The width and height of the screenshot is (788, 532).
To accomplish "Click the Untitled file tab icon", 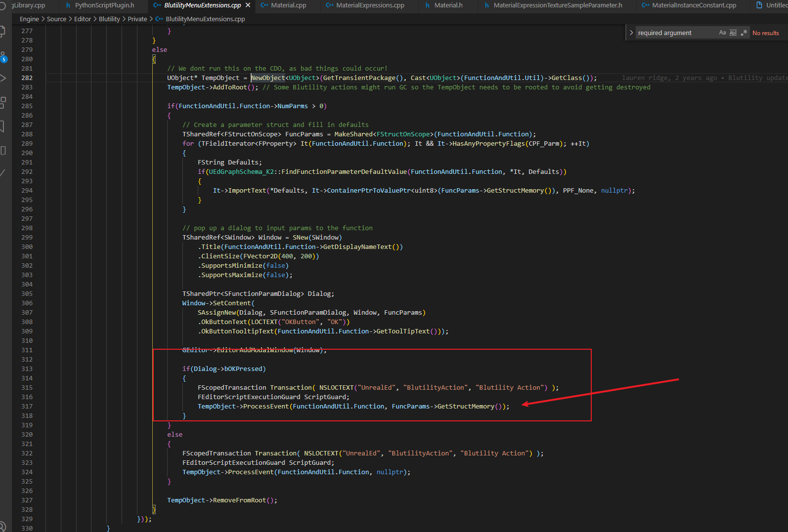I will 759,5.
